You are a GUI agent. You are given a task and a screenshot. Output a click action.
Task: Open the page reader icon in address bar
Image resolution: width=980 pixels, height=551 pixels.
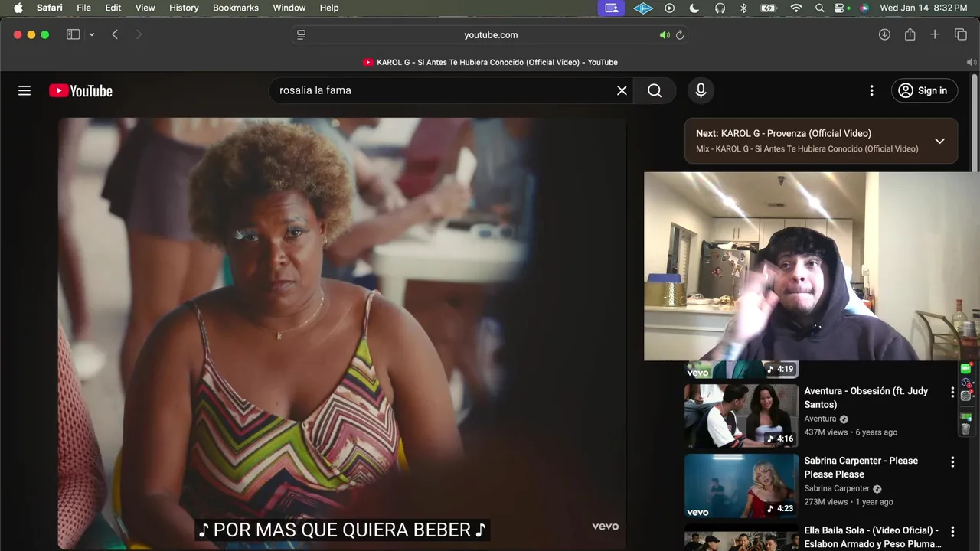pos(301,35)
